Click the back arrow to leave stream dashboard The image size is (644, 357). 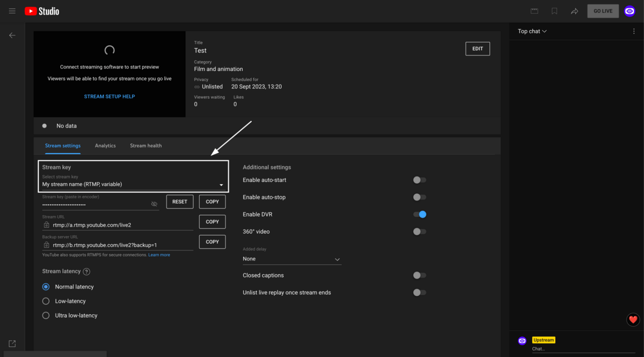12,35
